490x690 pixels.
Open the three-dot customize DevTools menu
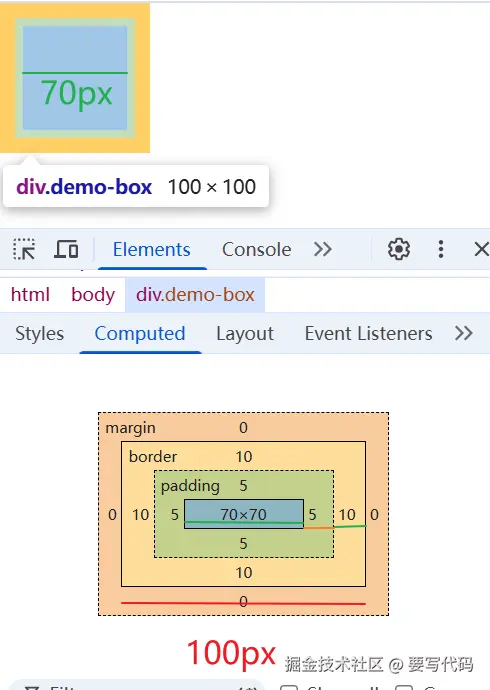(x=441, y=249)
